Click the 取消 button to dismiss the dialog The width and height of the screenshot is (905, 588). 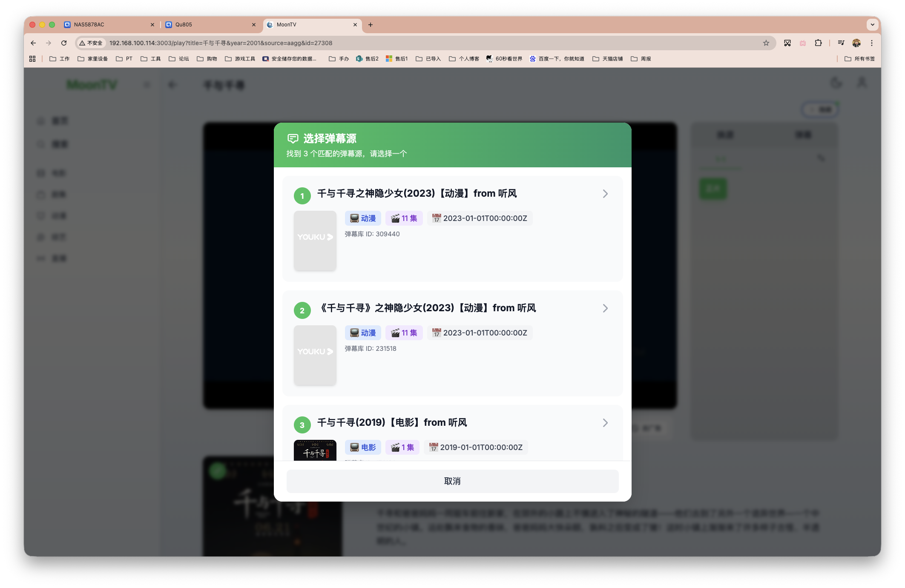pyautogui.click(x=452, y=481)
